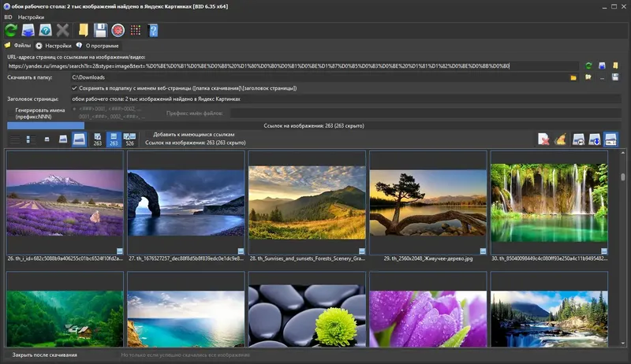Click the red target-wheel icon in toolbar
Viewport: 631px width, 364px height.
point(118,30)
